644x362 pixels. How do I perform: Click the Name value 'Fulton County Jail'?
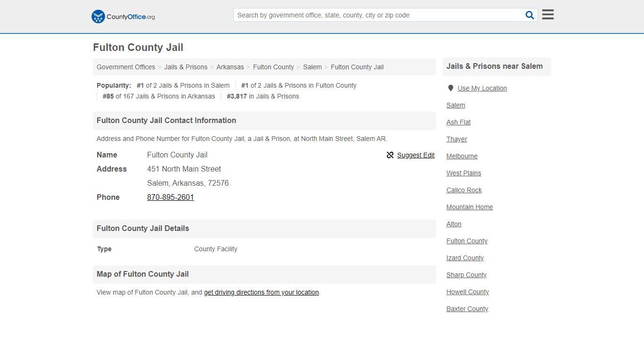pyautogui.click(x=177, y=155)
